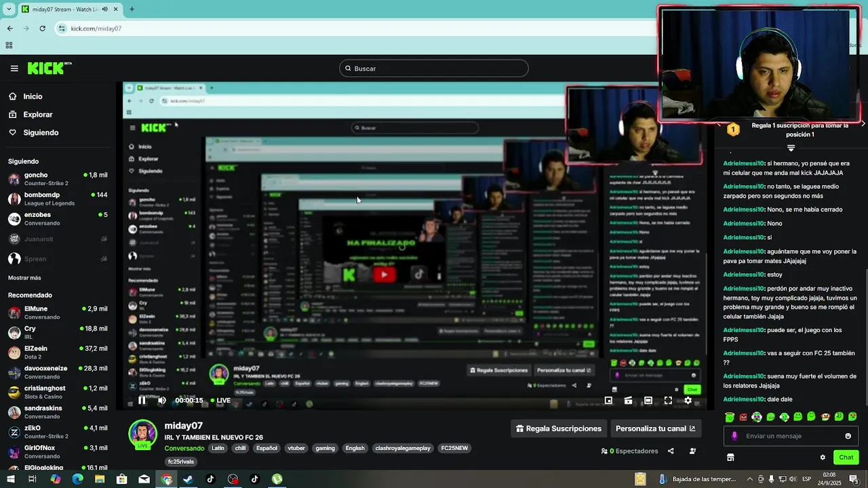The image size is (868, 488).
Task: Show hidden system tray icons
Action: [x=750, y=479]
